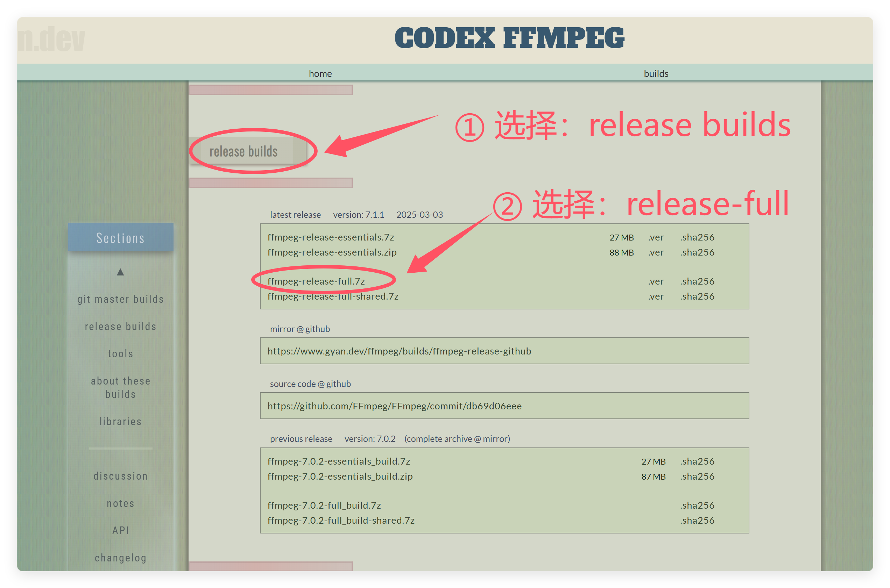Viewport: 890px width, 588px height.
Task: Click the latest release label
Action: coord(295,215)
